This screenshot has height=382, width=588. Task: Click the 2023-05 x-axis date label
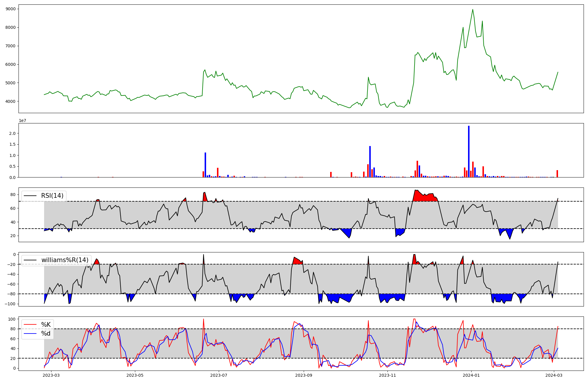tap(135, 375)
